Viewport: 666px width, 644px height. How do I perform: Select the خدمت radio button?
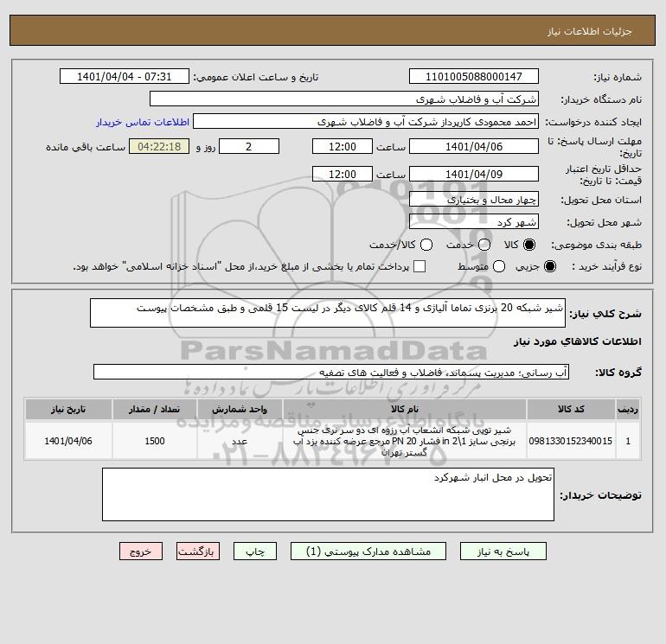(484, 245)
